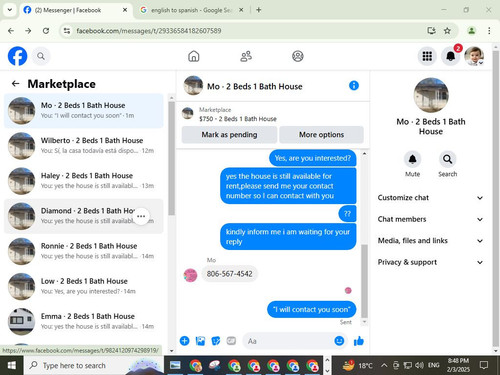Open options menu on Diamond conversation
This screenshot has width=500, height=375.
141,216
